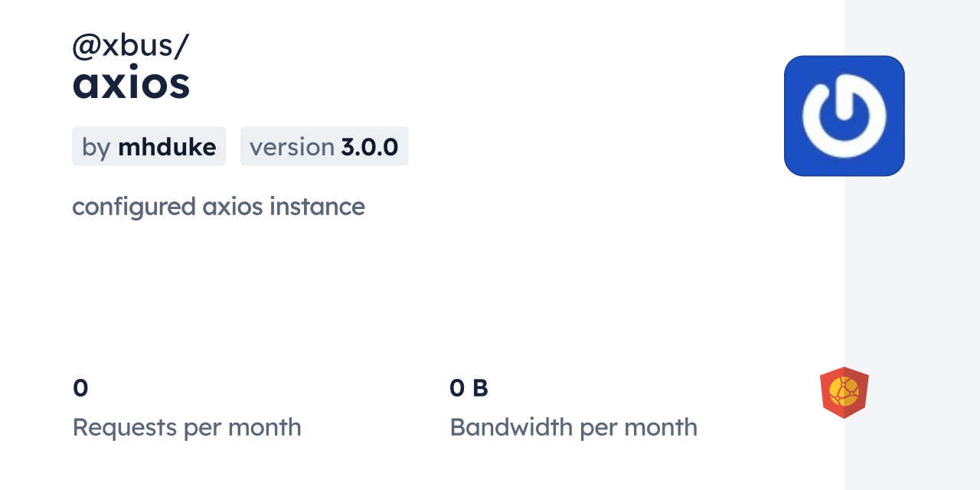Select the "Requests per month" label
This screenshot has width=980, height=490.
point(187,427)
